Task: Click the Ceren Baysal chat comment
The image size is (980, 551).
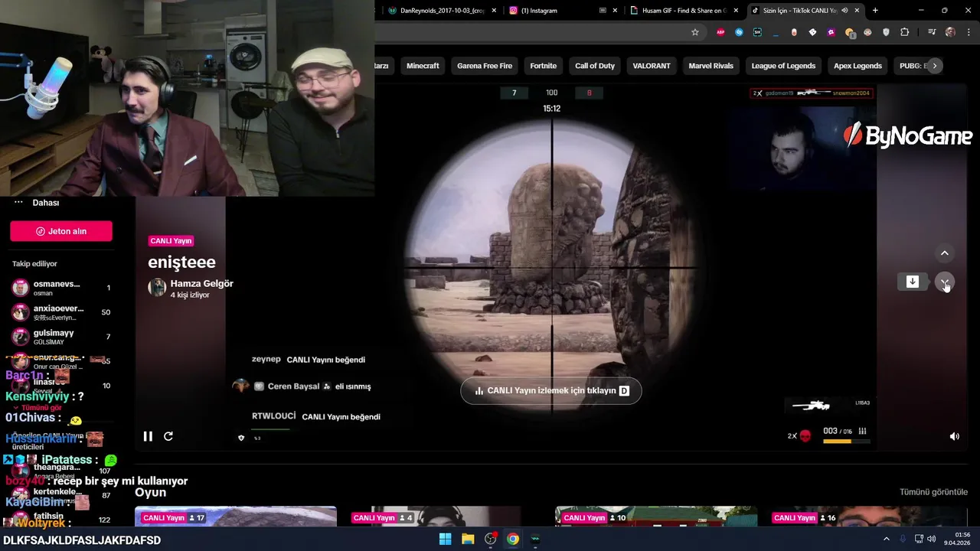Action: 302,386
